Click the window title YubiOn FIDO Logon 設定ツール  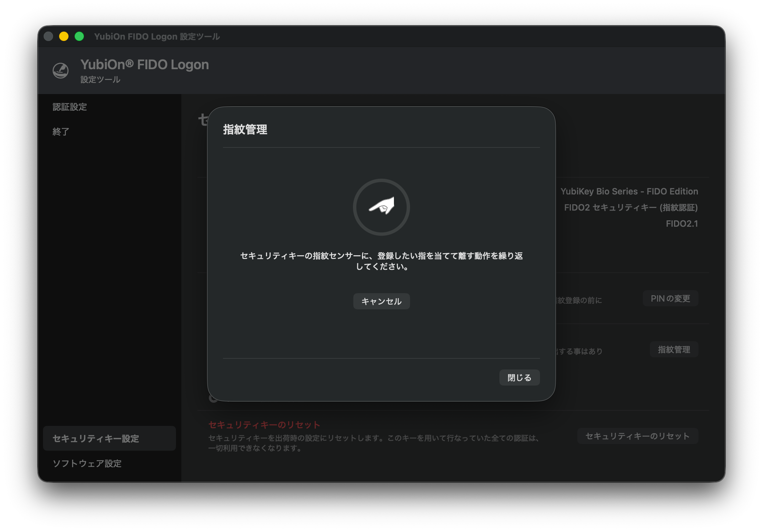coord(157,36)
